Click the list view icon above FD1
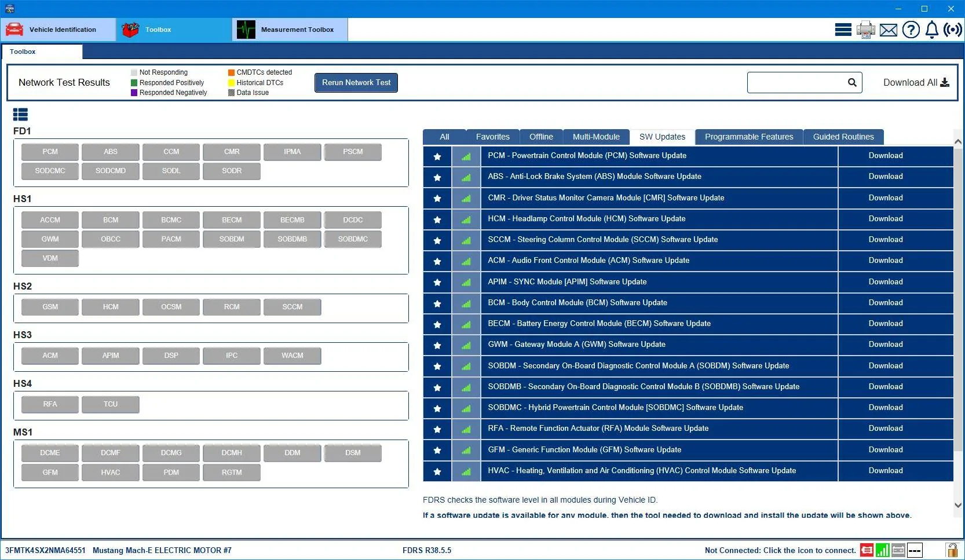The width and height of the screenshot is (965, 560). pos(20,115)
